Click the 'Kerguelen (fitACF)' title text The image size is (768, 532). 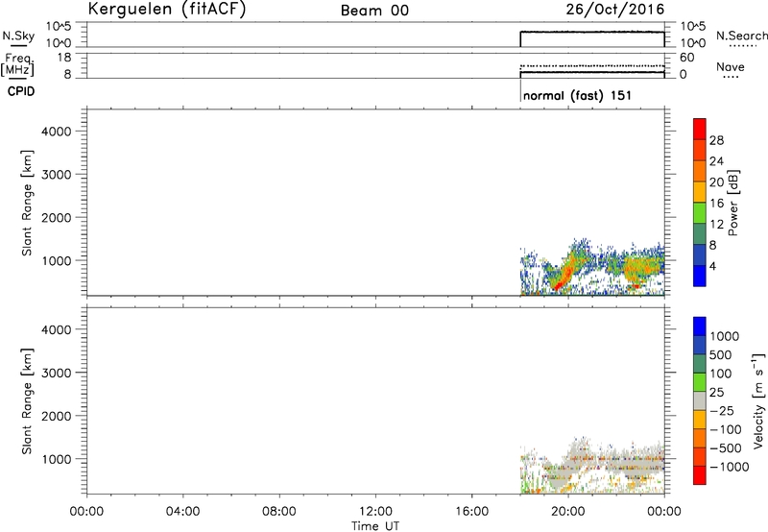pyautogui.click(x=166, y=10)
